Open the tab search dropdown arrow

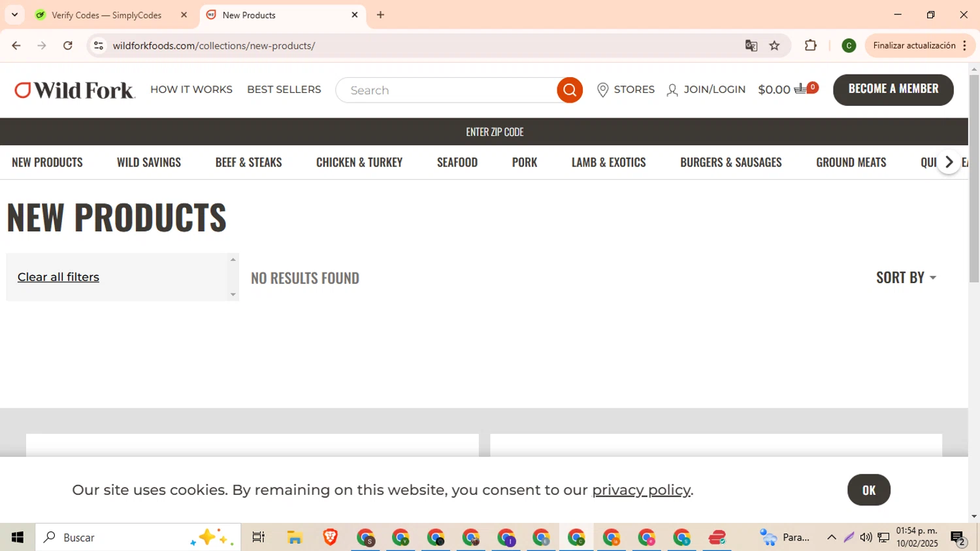(14, 14)
